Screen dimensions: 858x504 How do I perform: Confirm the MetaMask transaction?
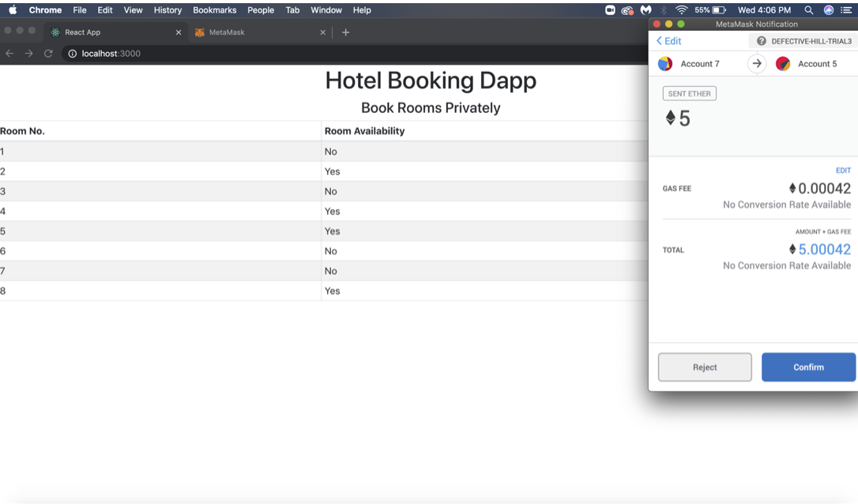click(x=808, y=367)
